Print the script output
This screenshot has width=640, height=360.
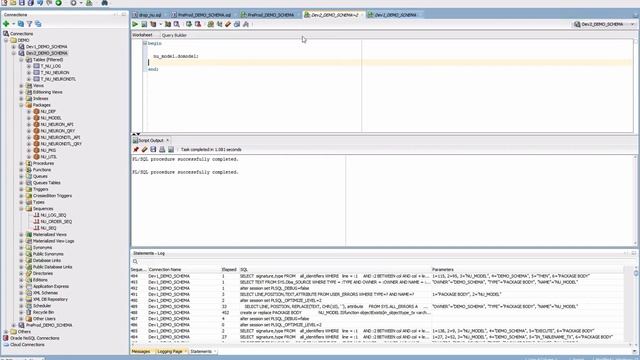tap(162, 149)
